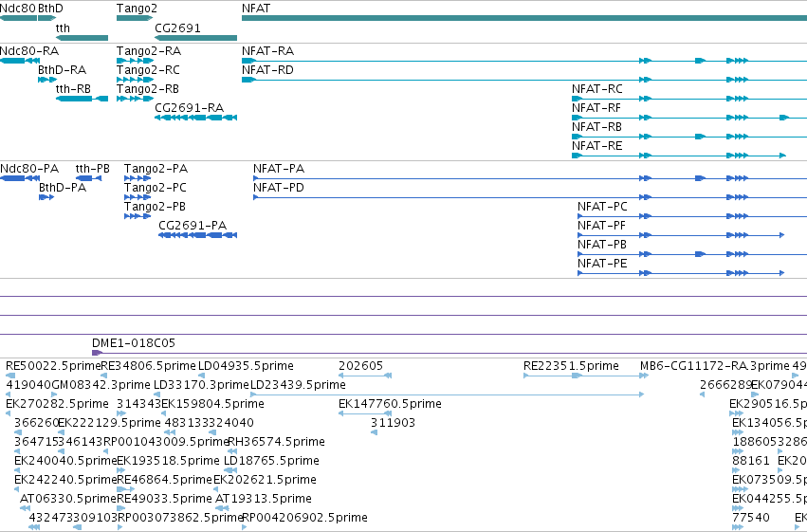Select transcript NFAT-RF
This screenshot has width=807, height=532.
[596, 108]
